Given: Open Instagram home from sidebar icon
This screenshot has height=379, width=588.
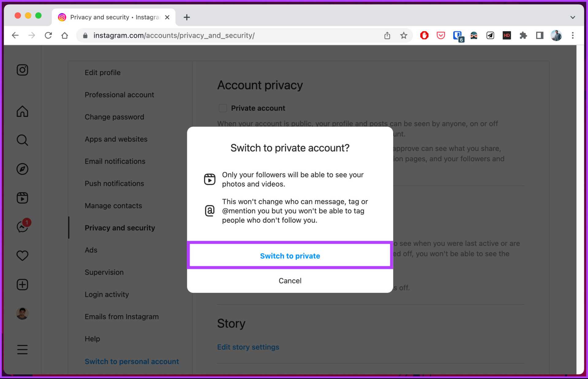Looking at the screenshot, I should tap(22, 111).
